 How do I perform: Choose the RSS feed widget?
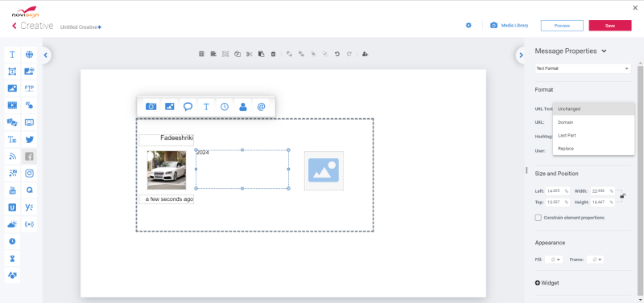point(12,156)
